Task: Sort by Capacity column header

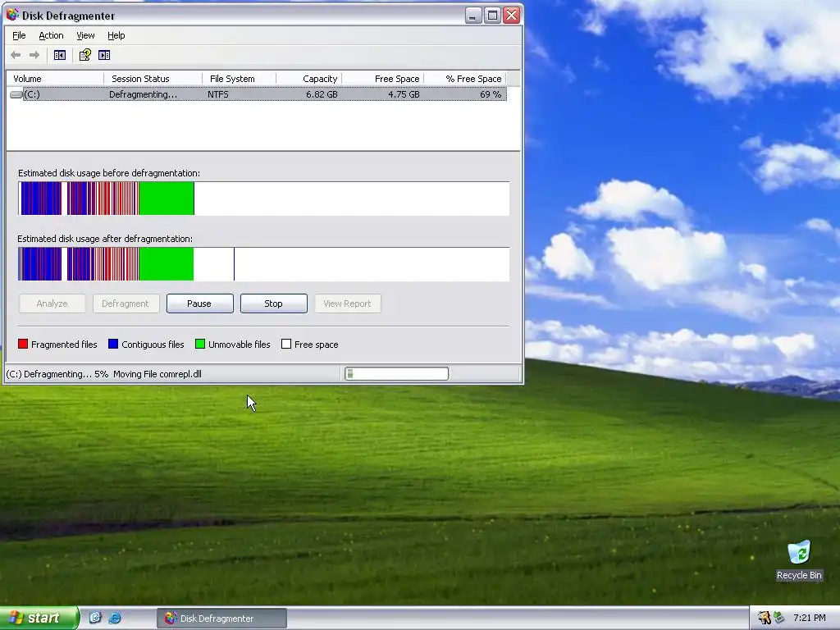Action: [309, 79]
